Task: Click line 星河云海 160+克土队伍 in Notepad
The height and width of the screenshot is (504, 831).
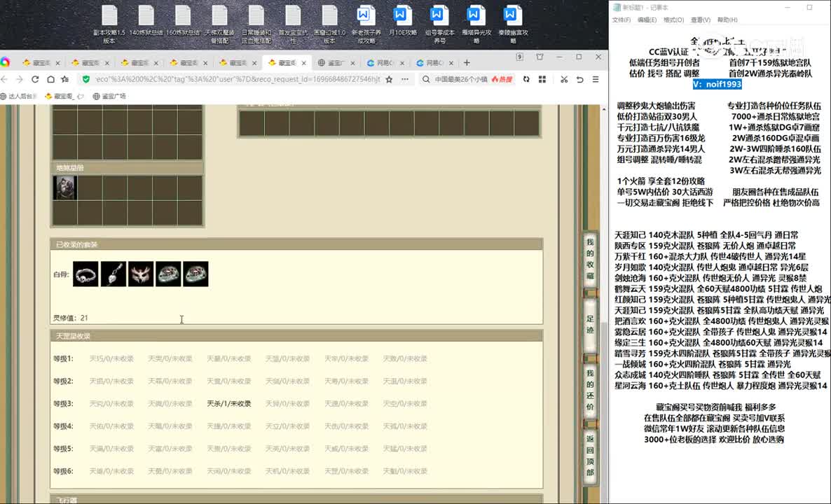Action: [x=721, y=386]
